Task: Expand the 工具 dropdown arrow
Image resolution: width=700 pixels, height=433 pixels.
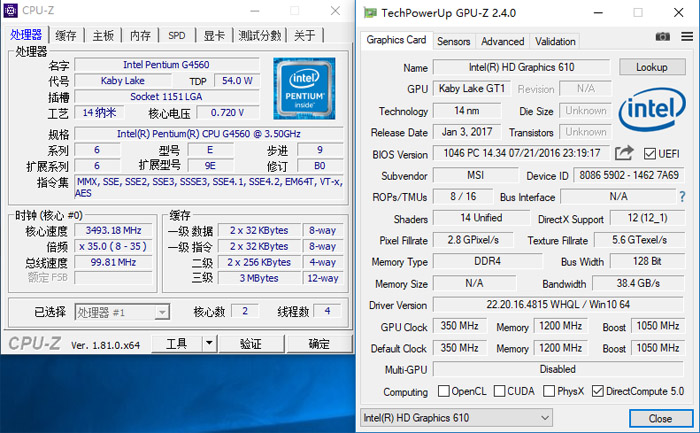Action: pos(208,343)
